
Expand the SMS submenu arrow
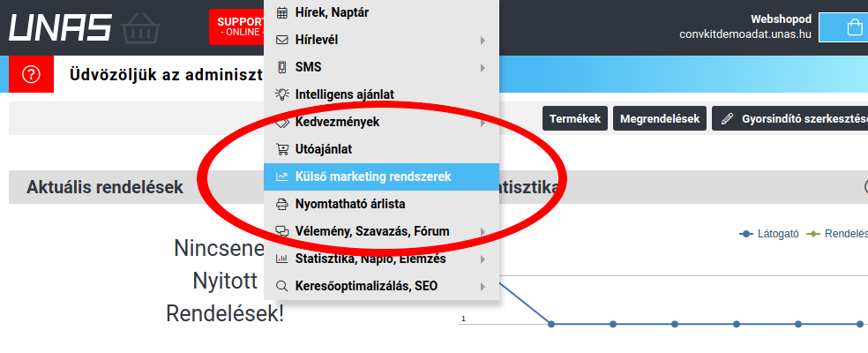[483, 68]
